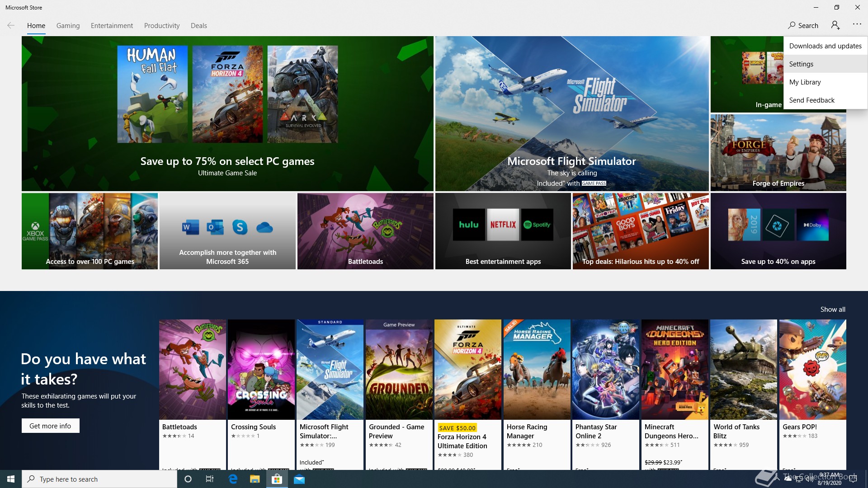Image resolution: width=868 pixels, height=488 pixels.
Task: Open Microsoft Flight Simulator Standard card
Action: [x=330, y=394]
